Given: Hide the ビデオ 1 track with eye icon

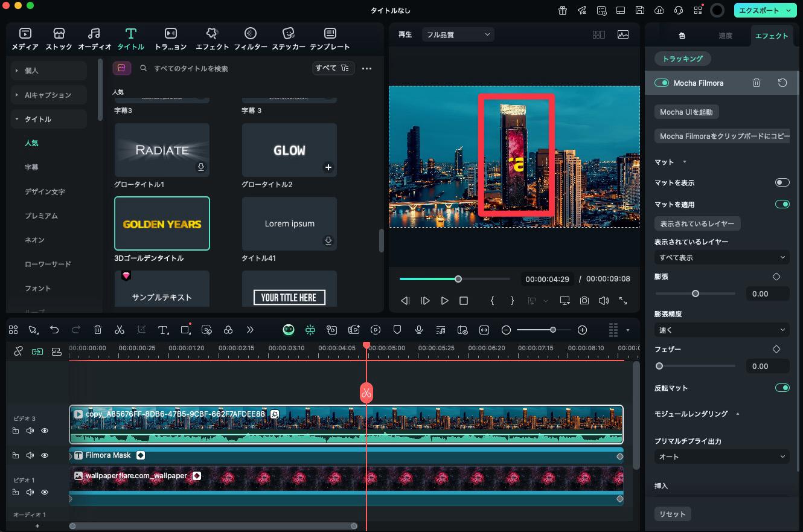Looking at the screenshot, I should pos(45,492).
